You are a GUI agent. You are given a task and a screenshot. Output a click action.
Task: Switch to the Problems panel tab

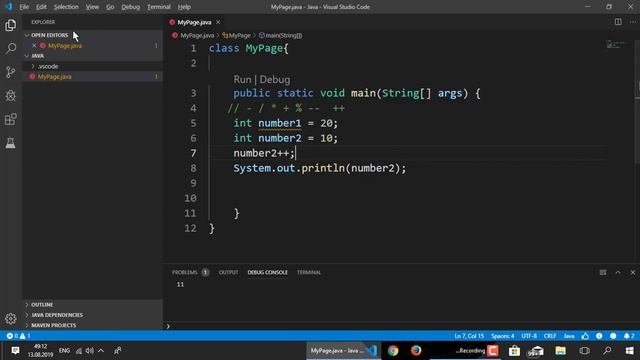pyautogui.click(x=190, y=272)
